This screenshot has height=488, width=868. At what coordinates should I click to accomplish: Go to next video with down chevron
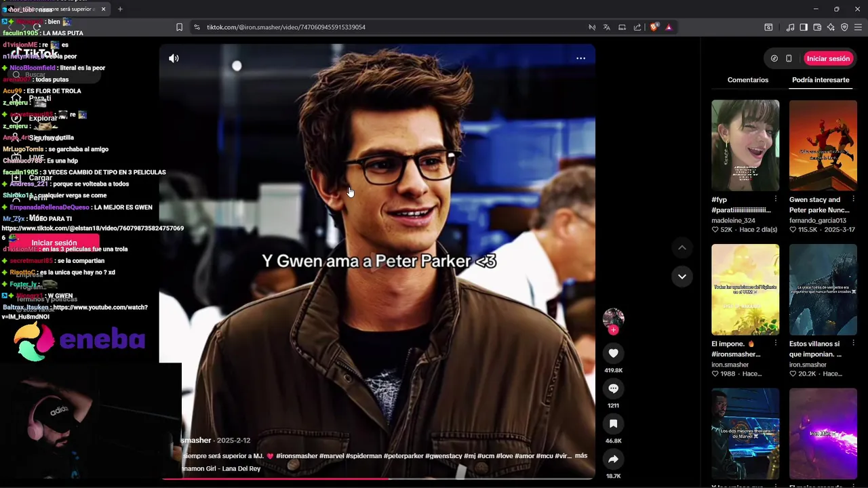tap(682, 277)
